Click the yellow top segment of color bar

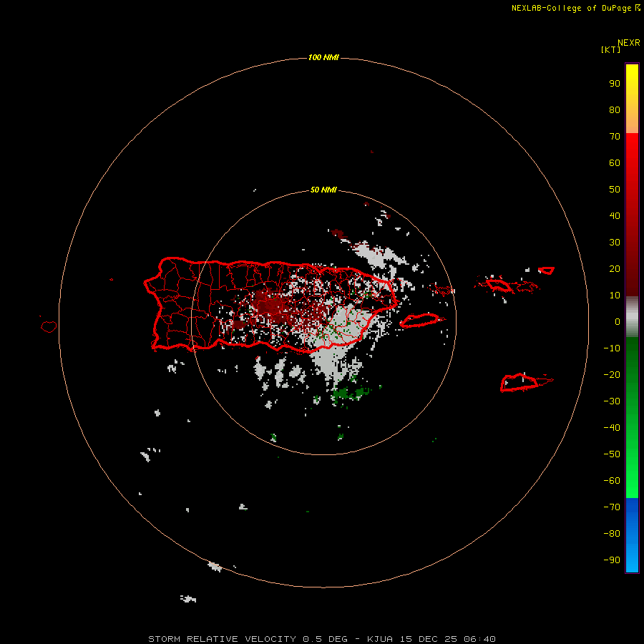(x=632, y=99)
